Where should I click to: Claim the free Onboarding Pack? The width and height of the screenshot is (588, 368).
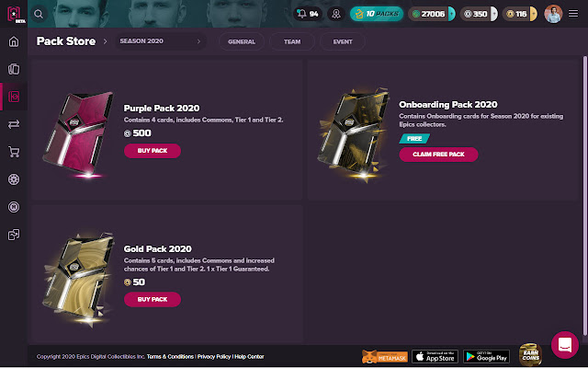(438, 154)
